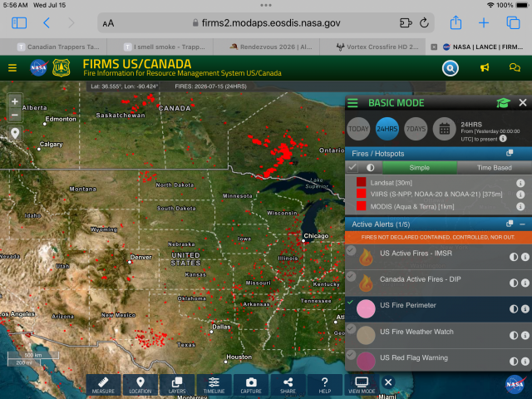Pop out the Fires / Hotspots section
Viewport: 532px width, 399px height.
[x=510, y=153]
